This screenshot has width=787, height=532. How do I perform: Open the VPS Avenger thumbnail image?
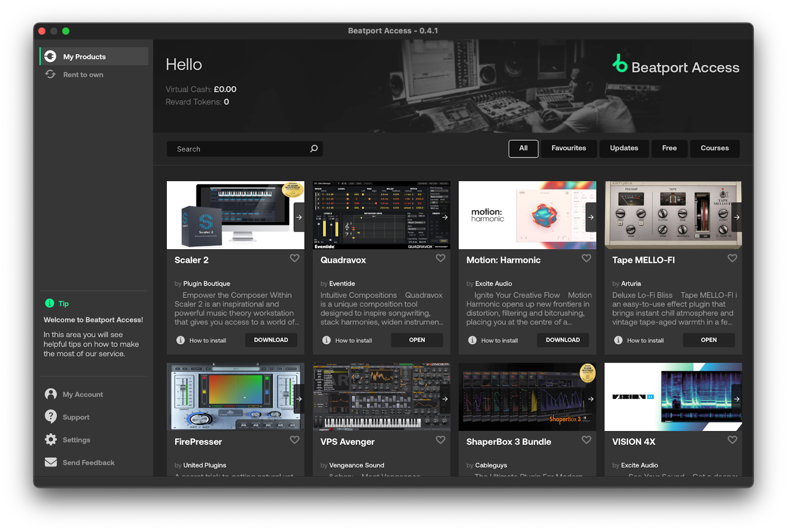pyautogui.click(x=382, y=397)
